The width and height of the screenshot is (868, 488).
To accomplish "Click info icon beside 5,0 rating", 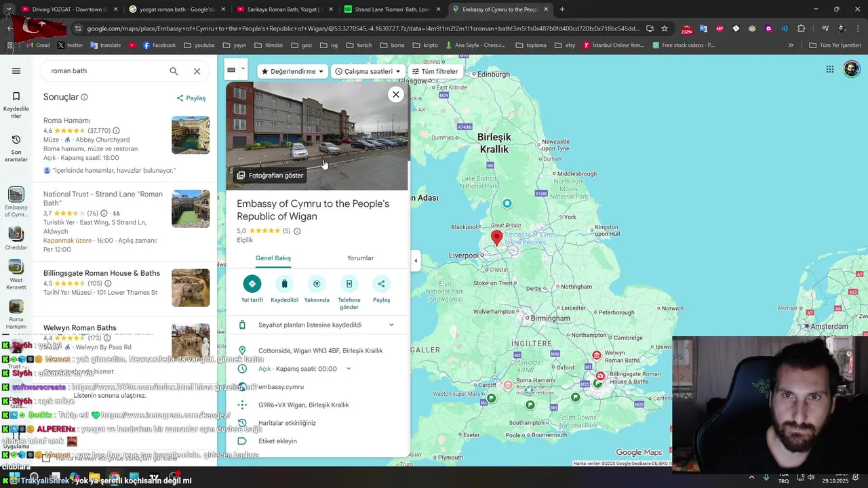I will coord(297,231).
